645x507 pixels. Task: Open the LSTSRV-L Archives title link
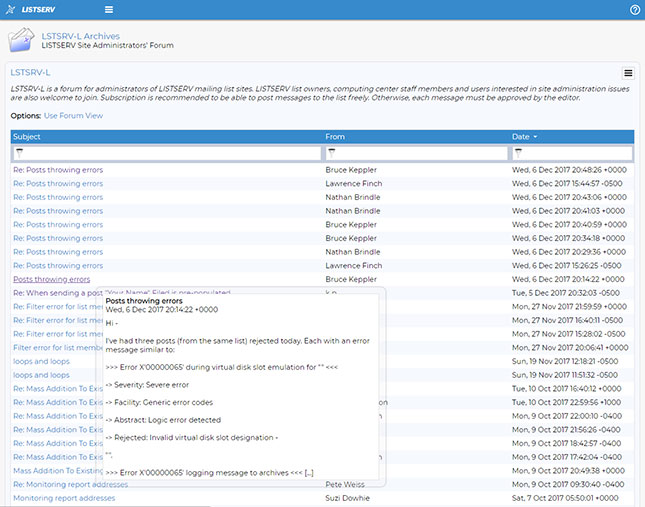(x=81, y=36)
